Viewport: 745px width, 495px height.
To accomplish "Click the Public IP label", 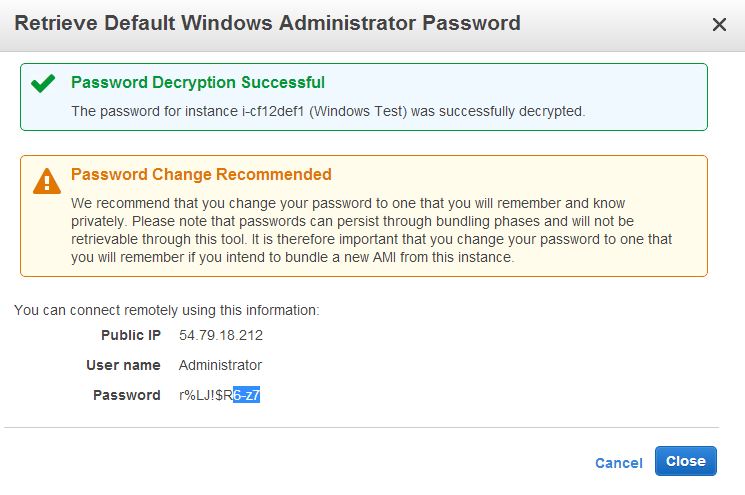I will point(131,335).
